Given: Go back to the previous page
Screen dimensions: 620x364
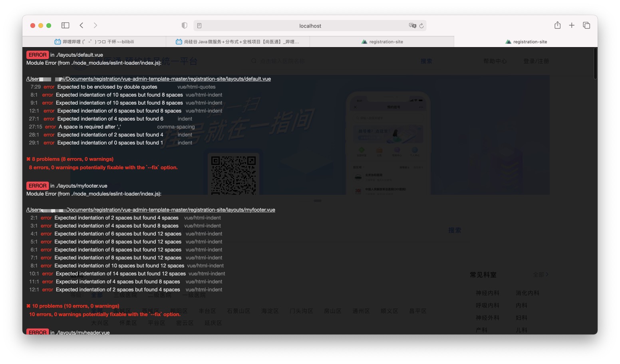Looking at the screenshot, I should 81,26.
